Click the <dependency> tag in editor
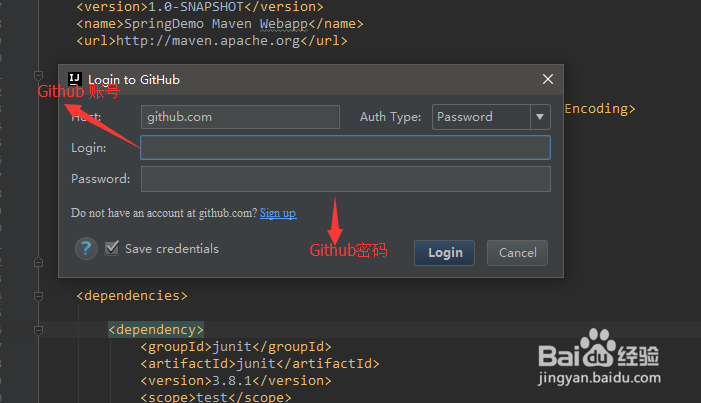The height and width of the screenshot is (403, 701). coord(156,330)
